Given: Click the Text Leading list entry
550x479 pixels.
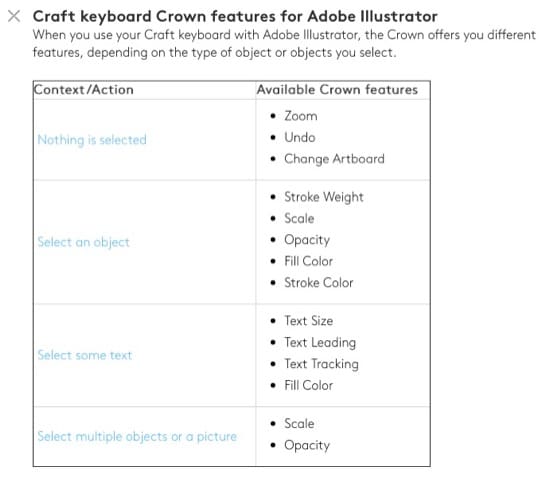Looking at the screenshot, I should coord(320,343).
